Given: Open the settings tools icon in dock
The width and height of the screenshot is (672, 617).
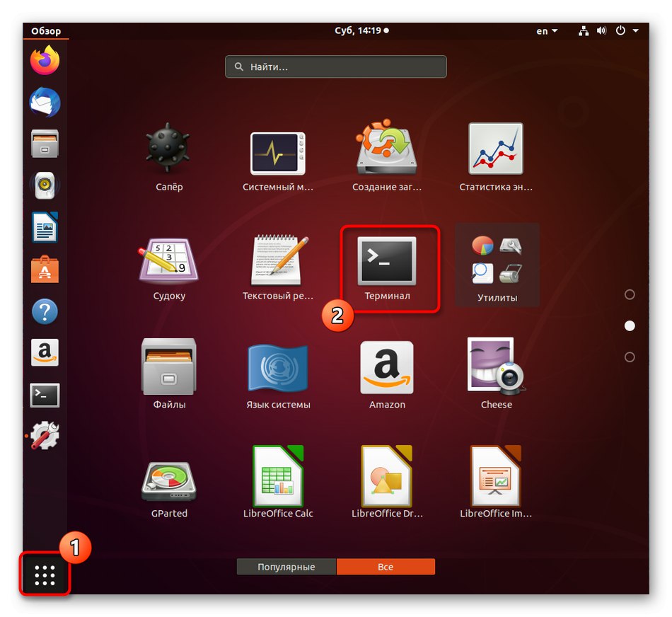Looking at the screenshot, I should (x=45, y=436).
